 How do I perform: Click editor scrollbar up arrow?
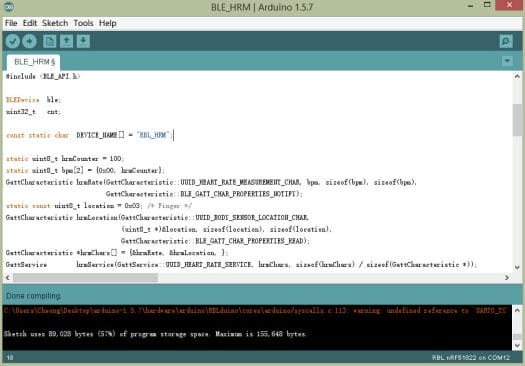point(517,76)
